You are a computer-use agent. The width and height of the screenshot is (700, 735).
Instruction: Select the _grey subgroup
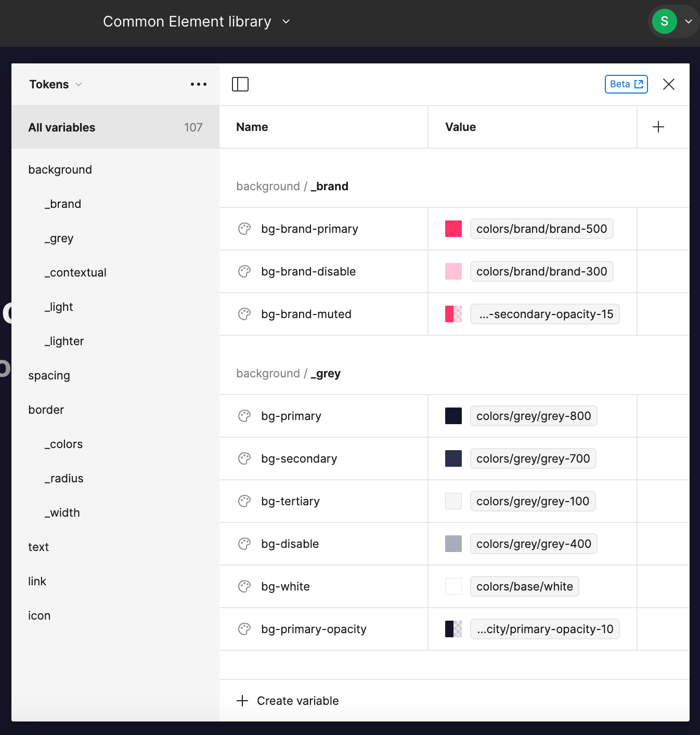[59, 238]
